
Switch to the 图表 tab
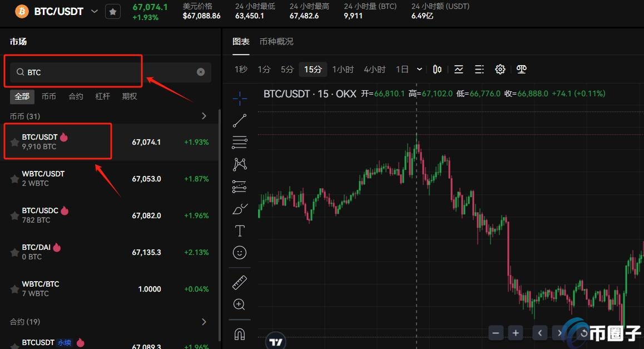tap(241, 42)
